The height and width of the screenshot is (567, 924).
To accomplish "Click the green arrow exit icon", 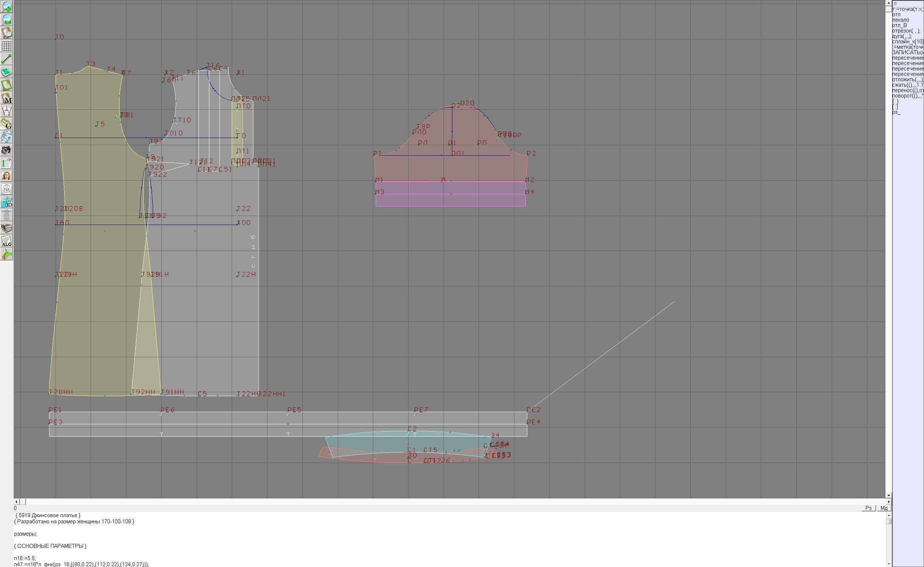I will pos(7,254).
